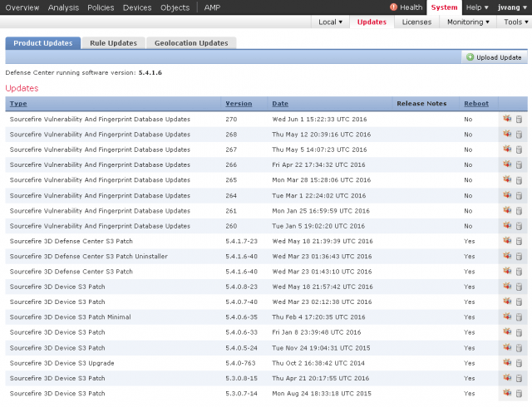Expand the Monitoring dropdown menu
This screenshot has width=532, height=407.
468,22
